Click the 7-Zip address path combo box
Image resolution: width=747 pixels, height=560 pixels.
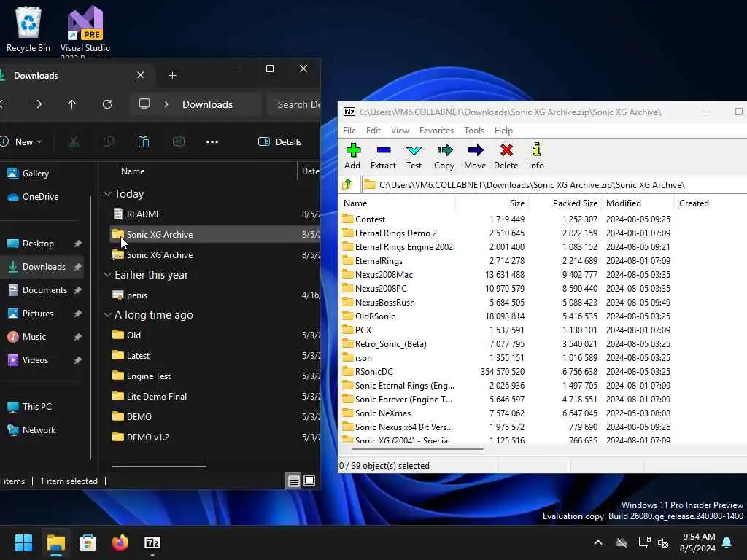tap(554, 184)
